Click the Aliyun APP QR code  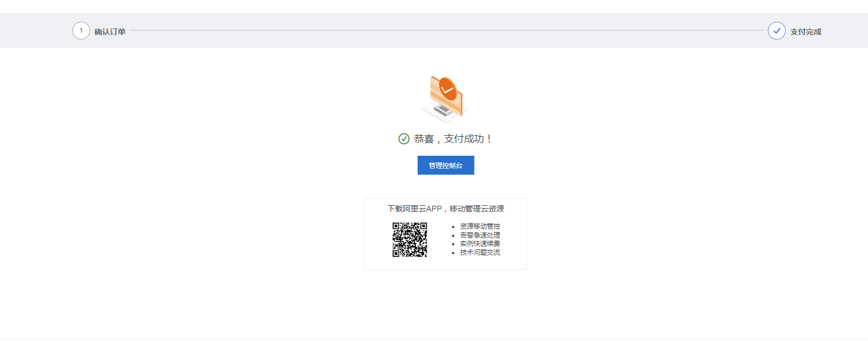click(x=410, y=240)
